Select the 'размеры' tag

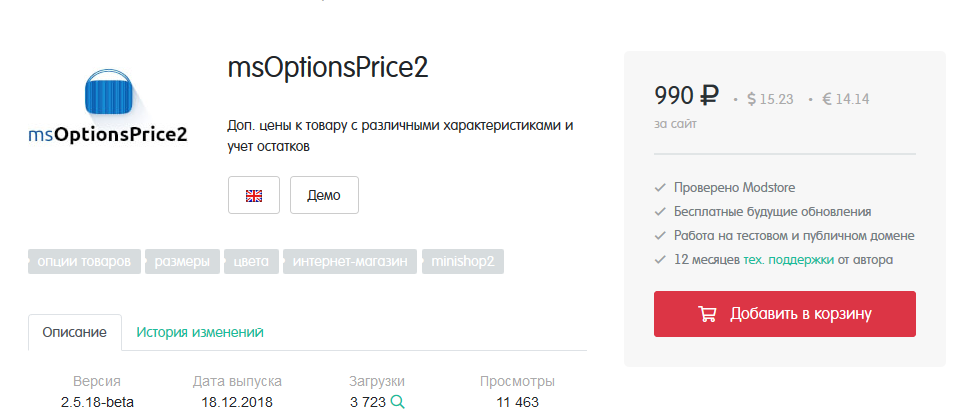[x=182, y=262]
